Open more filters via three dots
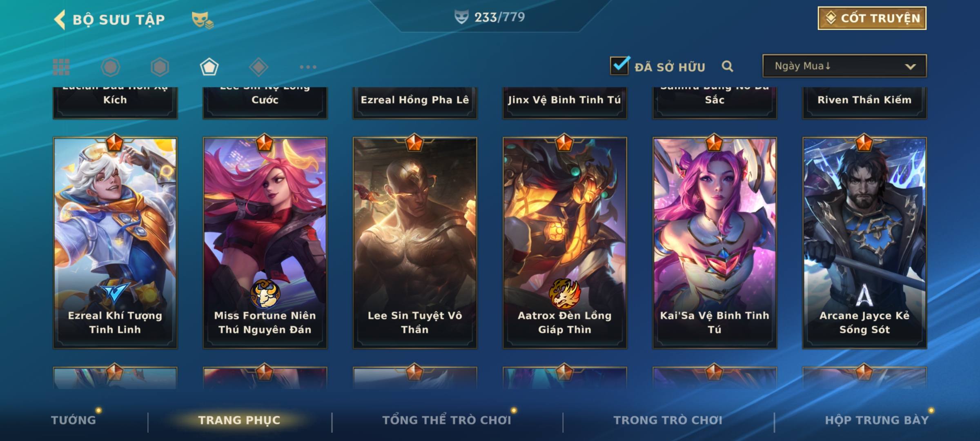 [x=308, y=67]
